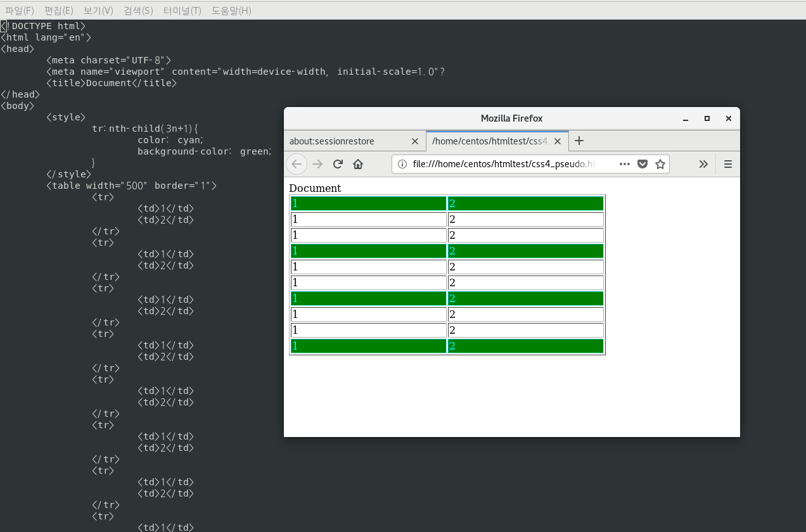Open the Firefox hamburger menu
The image size is (806, 532).
pyautogui.click(x=728, y=164)
